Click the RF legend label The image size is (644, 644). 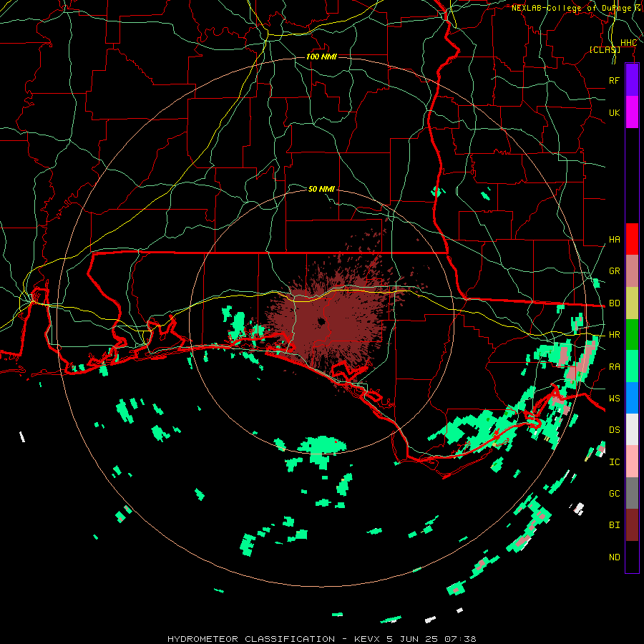click(615, 80)
